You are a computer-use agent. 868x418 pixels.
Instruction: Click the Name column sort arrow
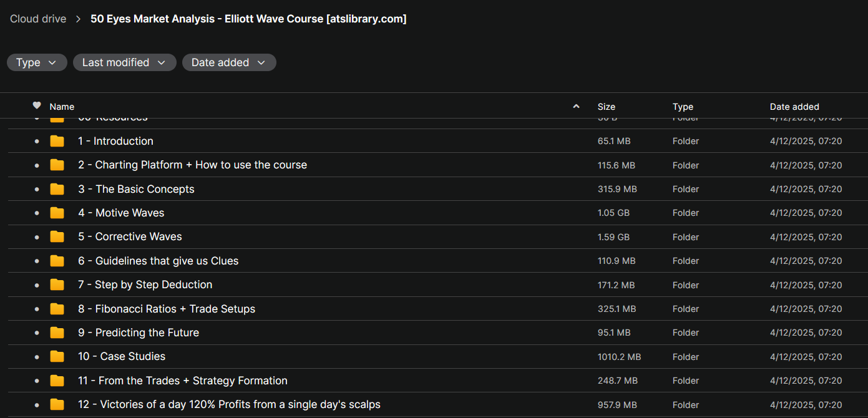click(x=576, y=107)
